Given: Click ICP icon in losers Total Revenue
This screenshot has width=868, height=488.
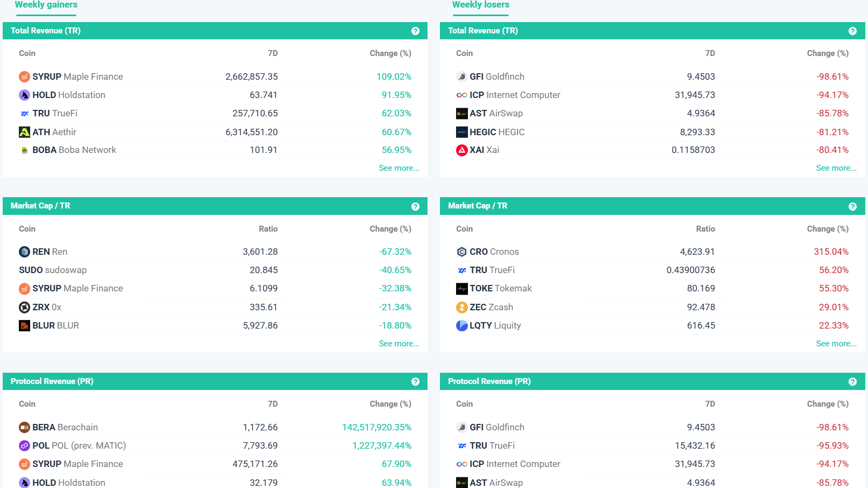Looking at the screenshot, I should coord(461,95).
